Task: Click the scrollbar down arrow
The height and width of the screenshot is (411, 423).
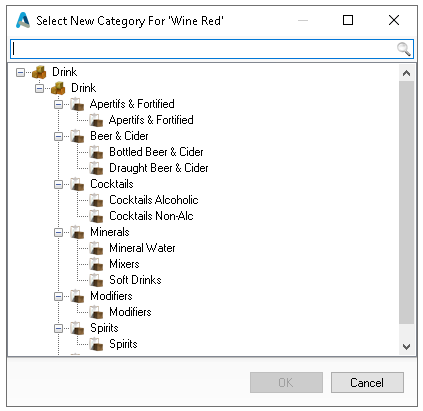Action: pyautogui.click(x=406, y=347)
